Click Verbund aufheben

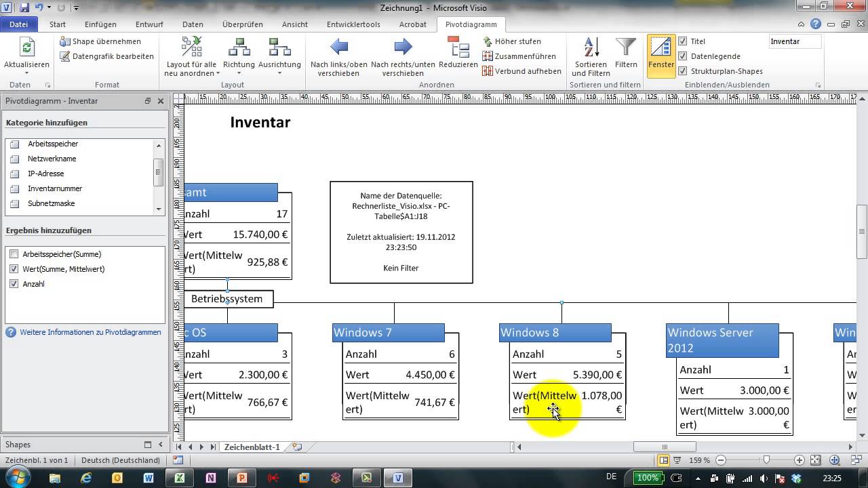521,71
